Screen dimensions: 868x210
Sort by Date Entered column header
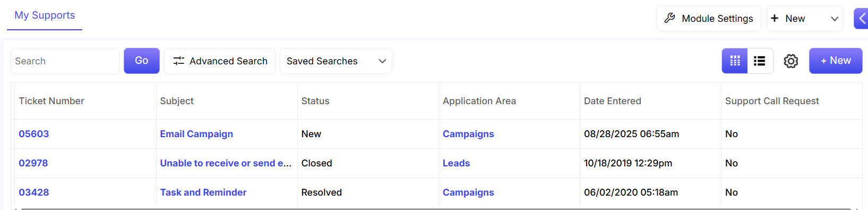613,101
